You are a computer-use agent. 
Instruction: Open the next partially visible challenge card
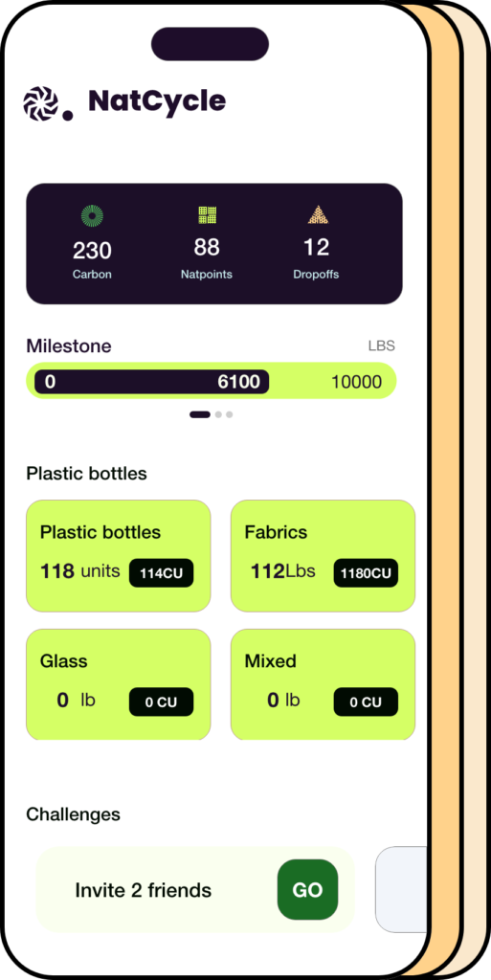401,889
